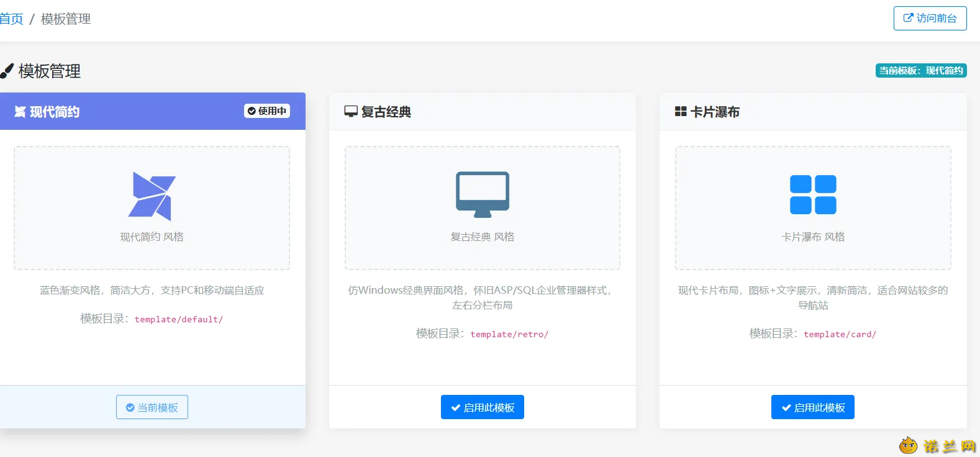Click the pinwheel icon in 现代简约 header
The width and height of the screenshot is (980, 457).
[x=20, y=112]
